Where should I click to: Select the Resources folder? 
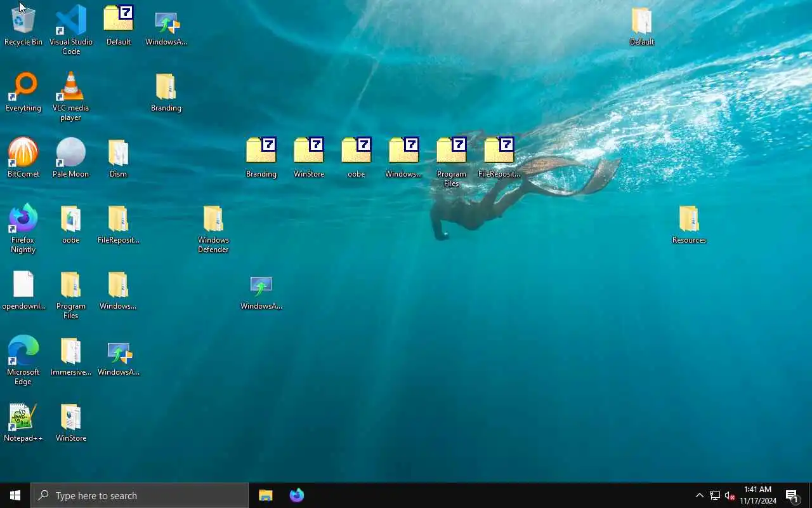click(x=690, y=224)
